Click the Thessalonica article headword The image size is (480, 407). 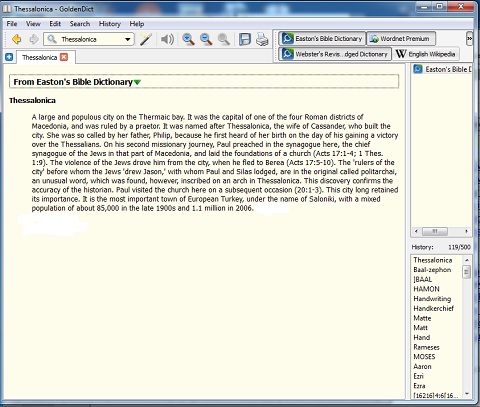(x=32, y=100)
